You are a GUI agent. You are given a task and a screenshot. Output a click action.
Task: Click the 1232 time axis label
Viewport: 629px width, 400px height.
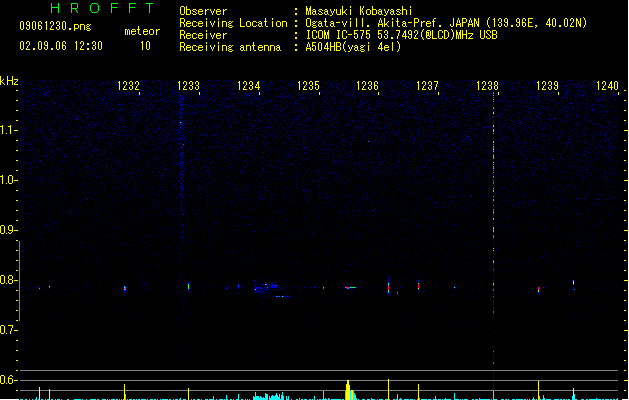pos(128,86)
